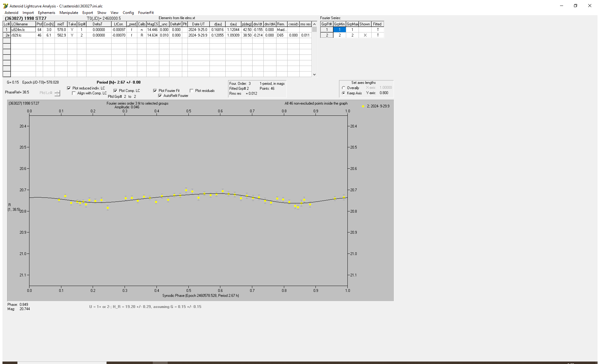Viewport: 600px width, 364px height.
Task: Open the Manipulate menu
Action: click(69, 13)
